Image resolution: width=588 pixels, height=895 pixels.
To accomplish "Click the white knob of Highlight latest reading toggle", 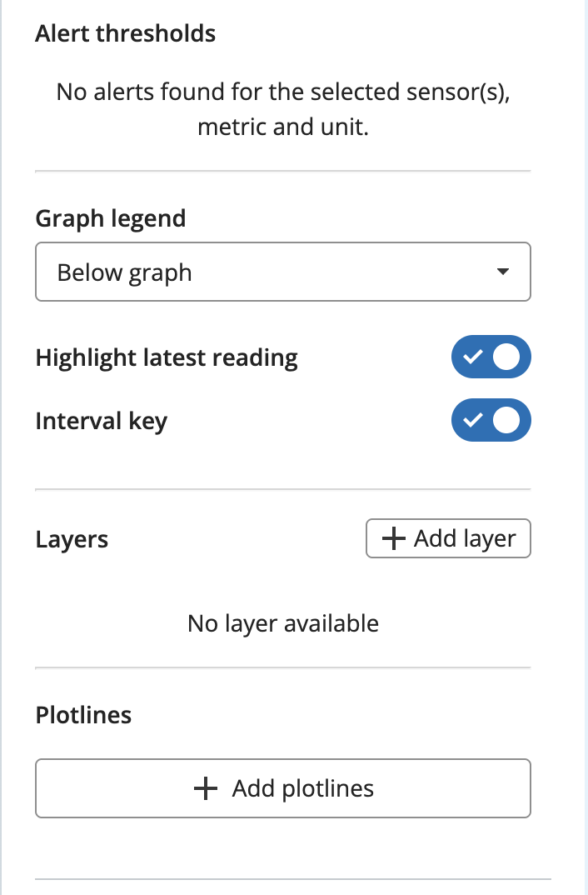I will pos(506,357).
